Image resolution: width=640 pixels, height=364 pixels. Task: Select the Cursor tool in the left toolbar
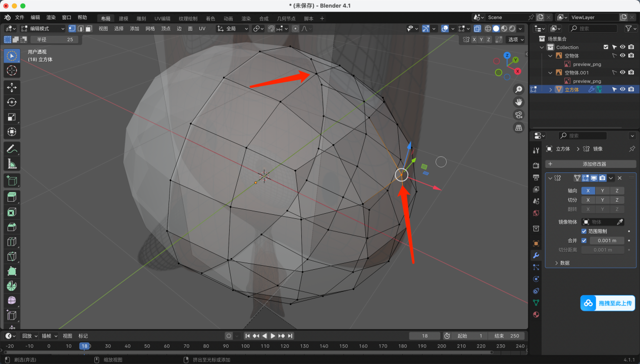12,71
